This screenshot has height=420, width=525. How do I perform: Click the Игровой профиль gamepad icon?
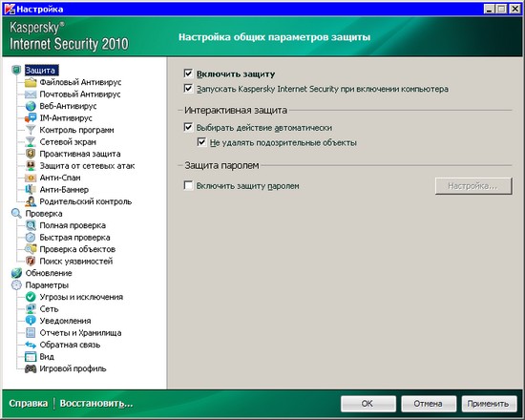(31, 368)
